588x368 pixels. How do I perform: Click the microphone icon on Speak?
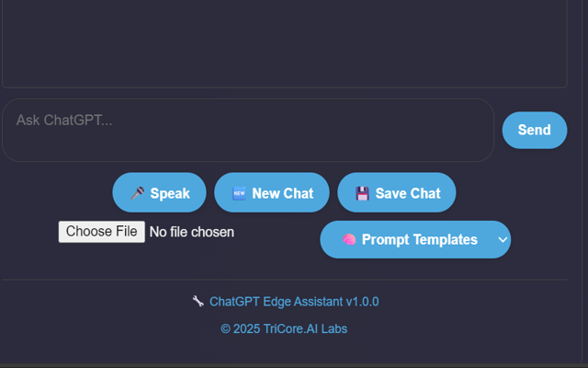coord(137,193)
